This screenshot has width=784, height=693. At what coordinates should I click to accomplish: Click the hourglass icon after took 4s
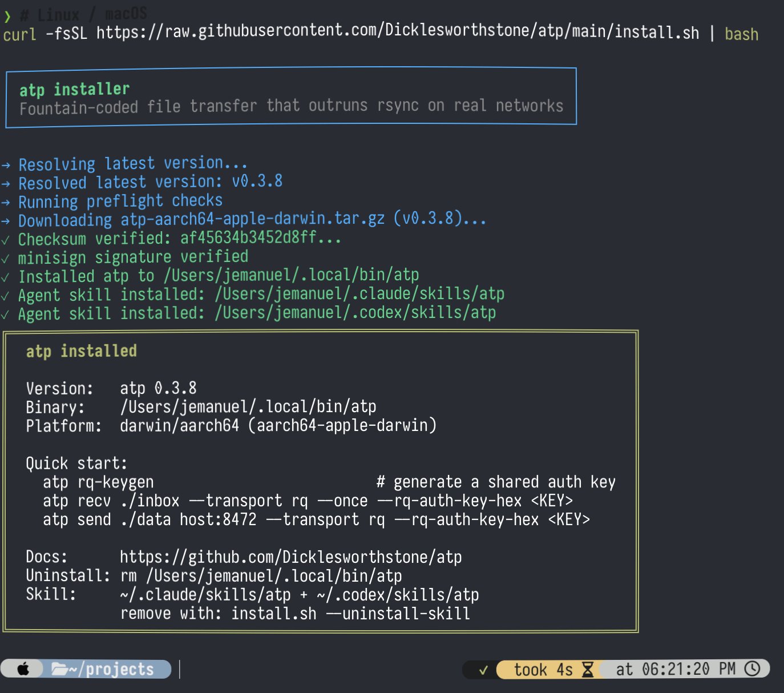tap(588, 669)
